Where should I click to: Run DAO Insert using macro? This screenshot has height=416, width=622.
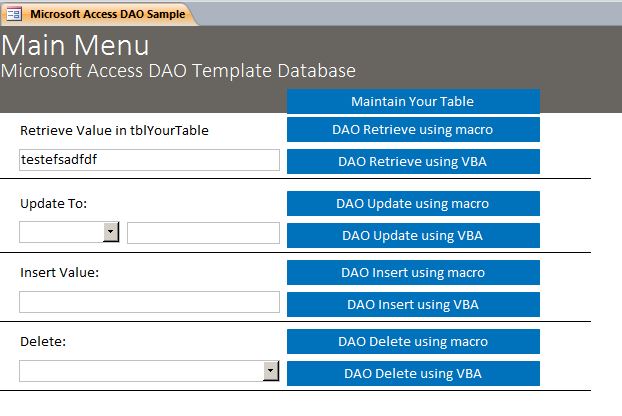pyautogui.click(x=413, y=272)
